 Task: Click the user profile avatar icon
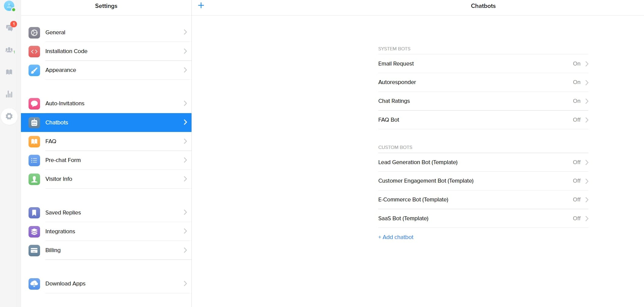(9, 6)
